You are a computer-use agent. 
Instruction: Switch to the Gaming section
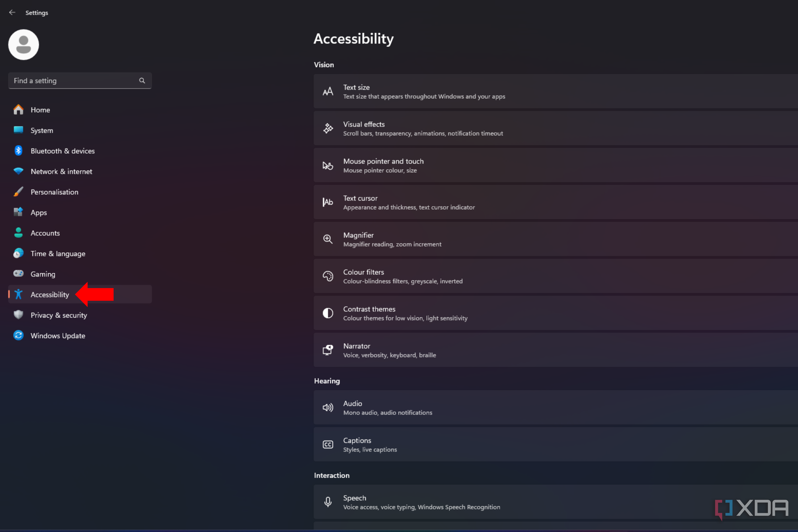pyautogui.click(x=43, y=274)
